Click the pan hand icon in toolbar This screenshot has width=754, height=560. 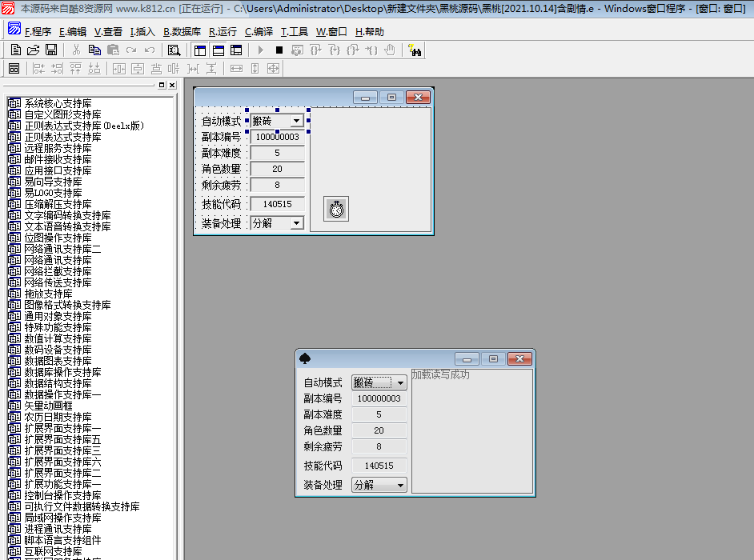[390, 50]
